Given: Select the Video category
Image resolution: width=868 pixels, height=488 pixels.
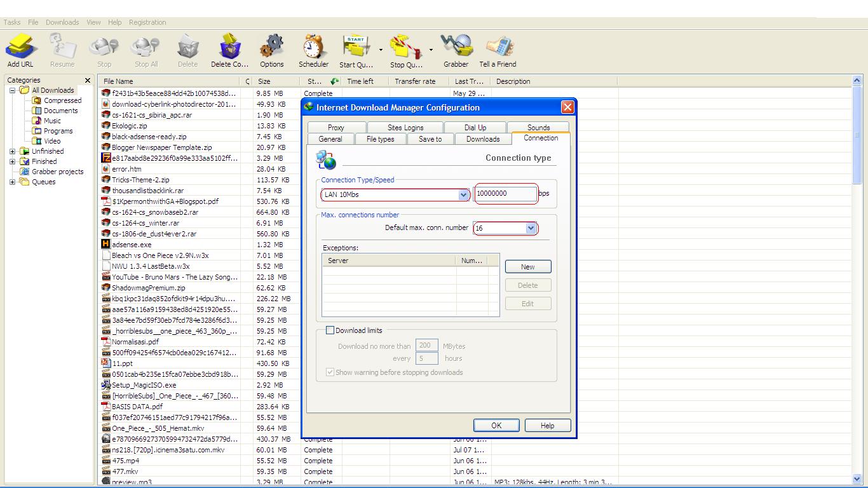Looking at the screenshot, I should (52, 141).
